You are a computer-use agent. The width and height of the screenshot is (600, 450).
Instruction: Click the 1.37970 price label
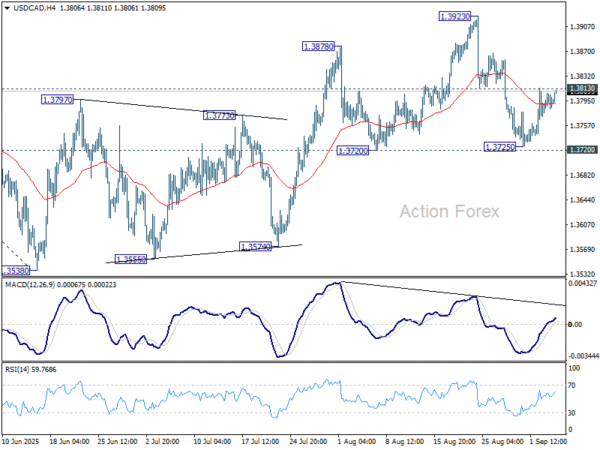57,100
